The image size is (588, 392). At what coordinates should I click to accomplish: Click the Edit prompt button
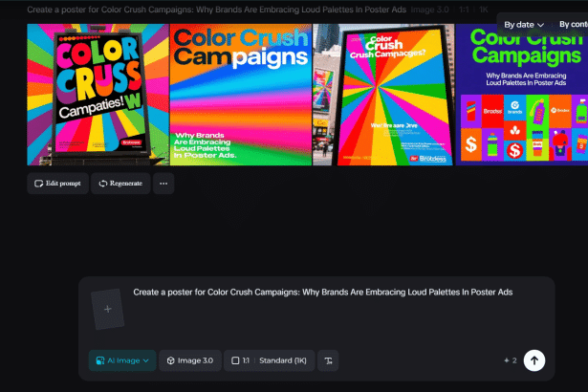tap(57, 184)
